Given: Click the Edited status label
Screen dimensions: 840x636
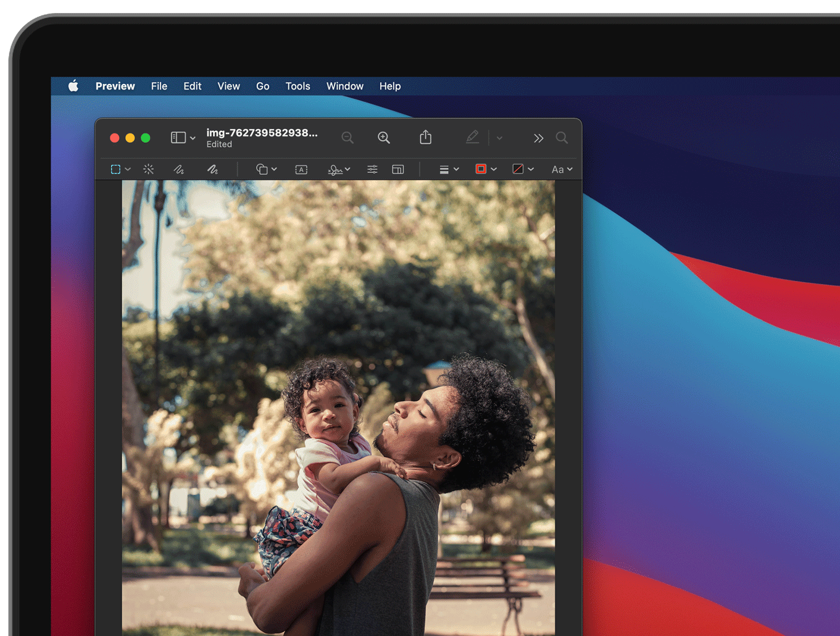Looking at the screenshot, I should pos(219,144).
